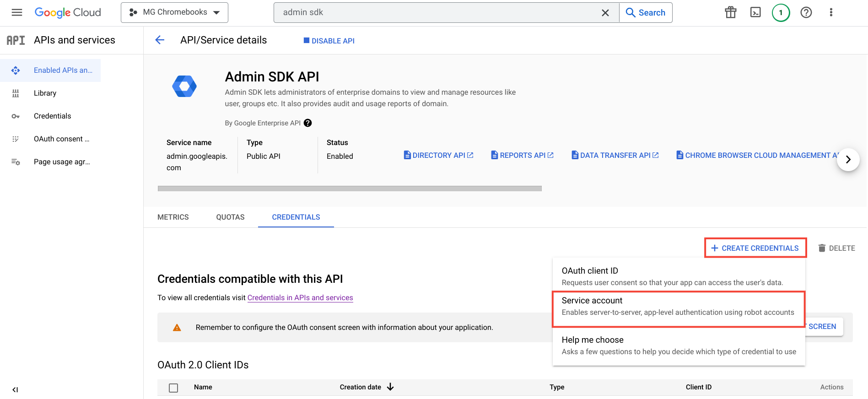Viewport: 868px width, 399px height.
Task: Switch to the QUOTAS tab
Action: (230, 217)
